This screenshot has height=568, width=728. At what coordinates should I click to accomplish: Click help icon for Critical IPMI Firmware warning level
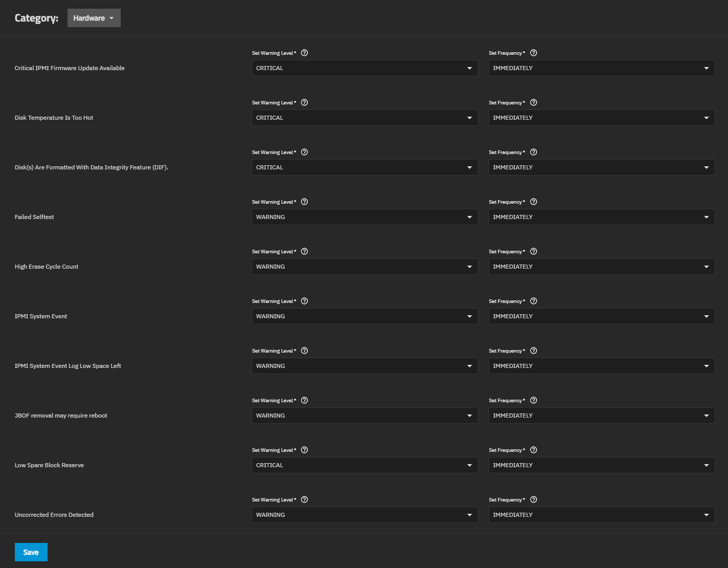point(304,53)
